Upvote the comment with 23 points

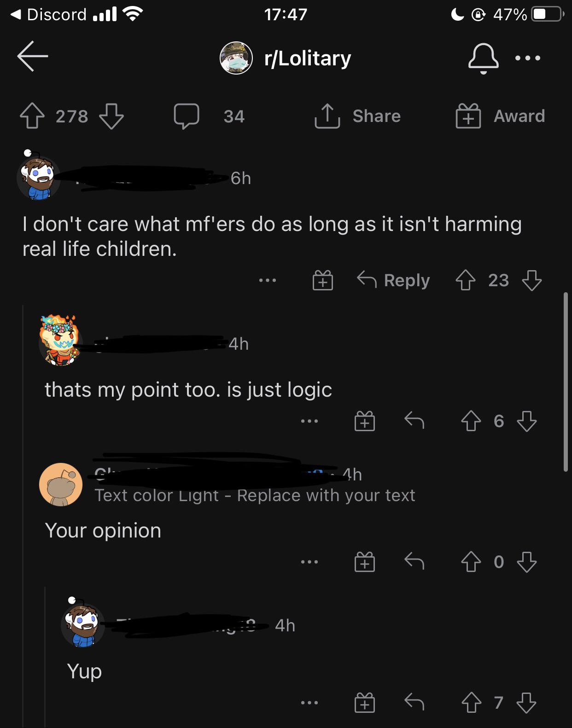[x=465, y=280]
